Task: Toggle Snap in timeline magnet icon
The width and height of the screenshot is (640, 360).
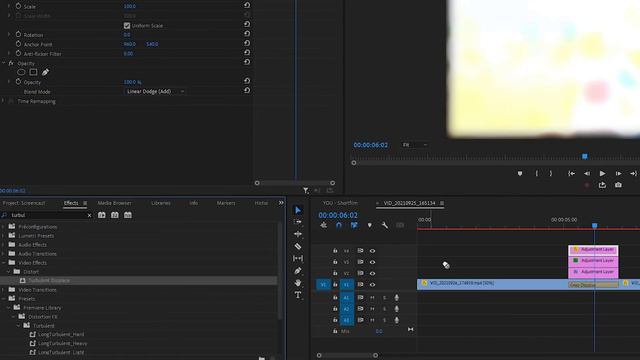Action: [339, 225]
